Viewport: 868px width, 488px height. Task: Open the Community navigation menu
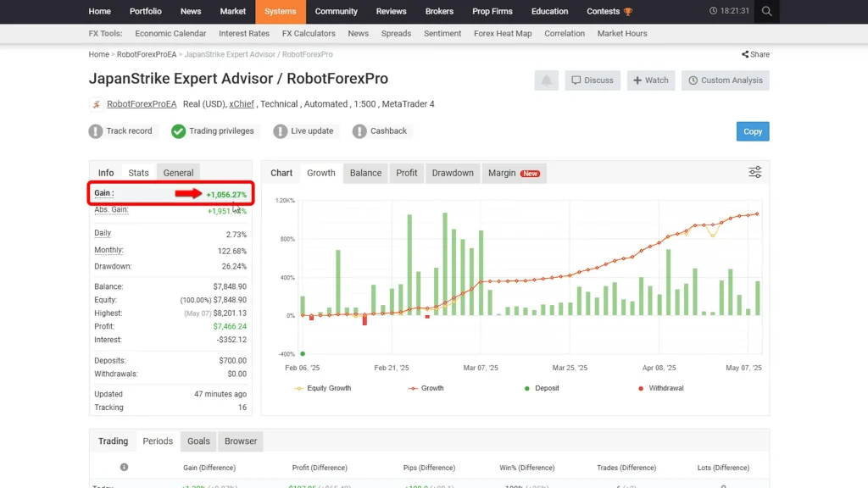(336, 12)
